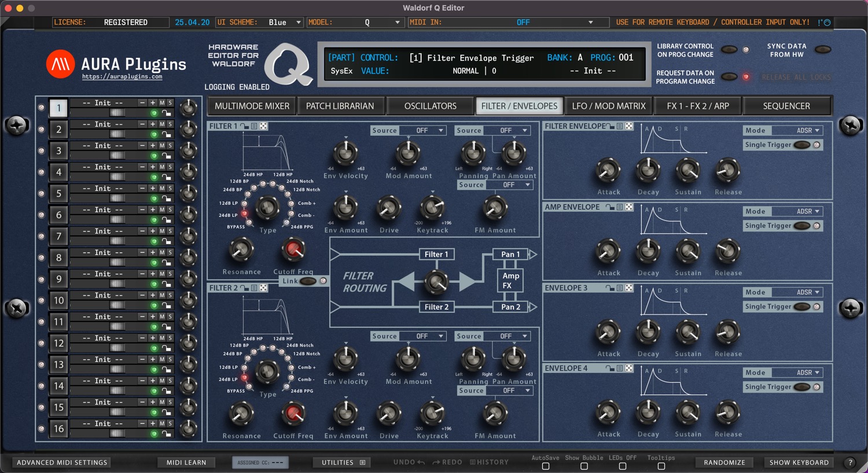
Task: Click the Filter 1 Resonance knob
Action: (241, 249)
